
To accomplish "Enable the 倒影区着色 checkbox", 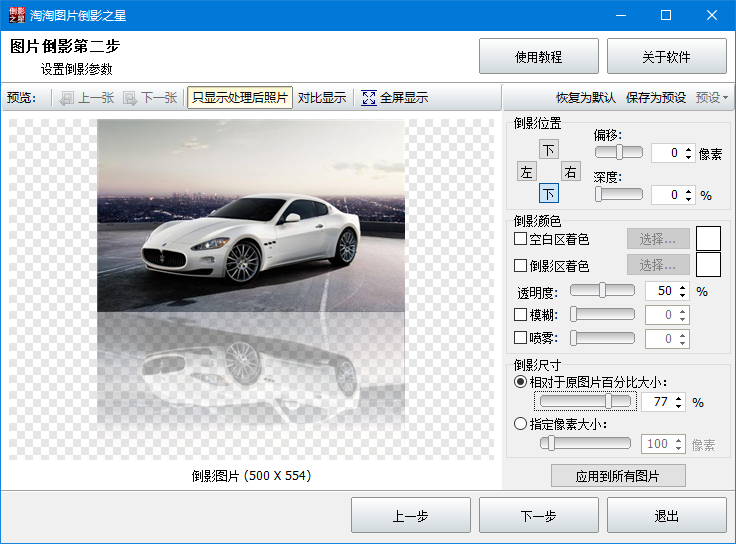I will point(520,266).
